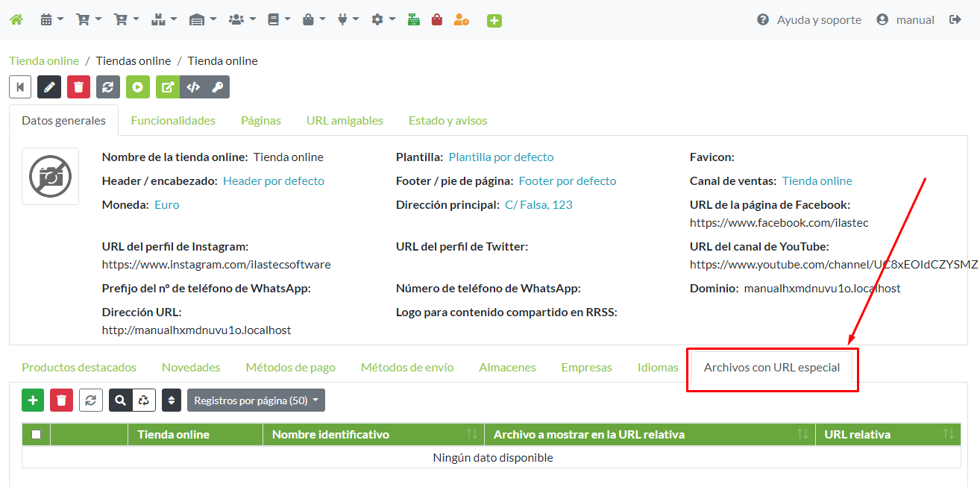Click the store placeholder image thumbnail

pos(50,176)
